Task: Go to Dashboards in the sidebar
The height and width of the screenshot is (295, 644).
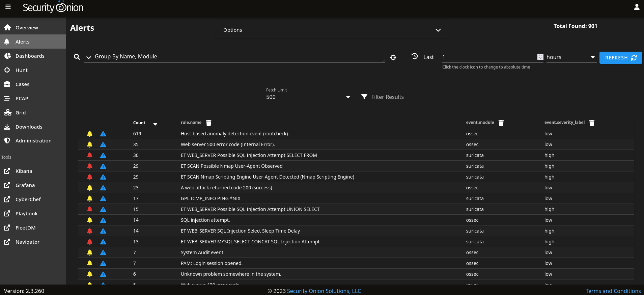Action: tap(30, 56)
